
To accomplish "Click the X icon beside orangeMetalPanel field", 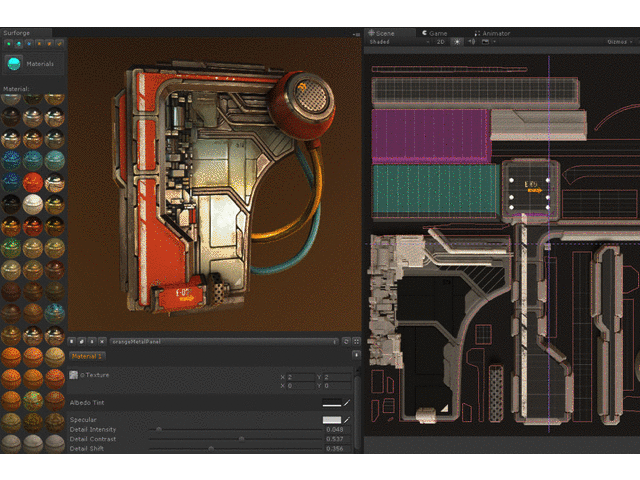I will tap(102, 341).
